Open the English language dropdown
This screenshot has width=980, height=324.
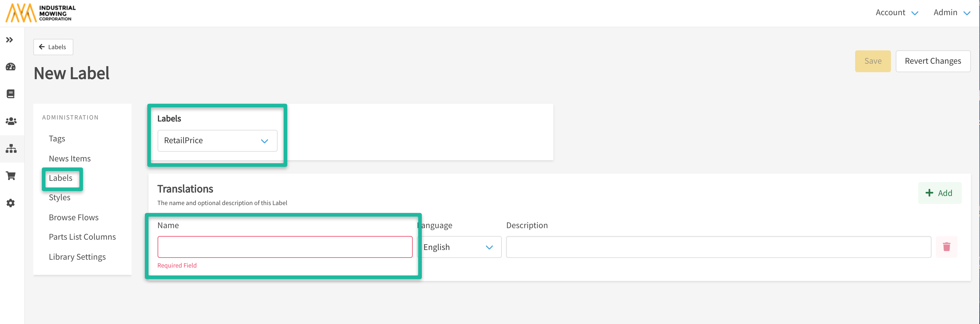(459, 247)
